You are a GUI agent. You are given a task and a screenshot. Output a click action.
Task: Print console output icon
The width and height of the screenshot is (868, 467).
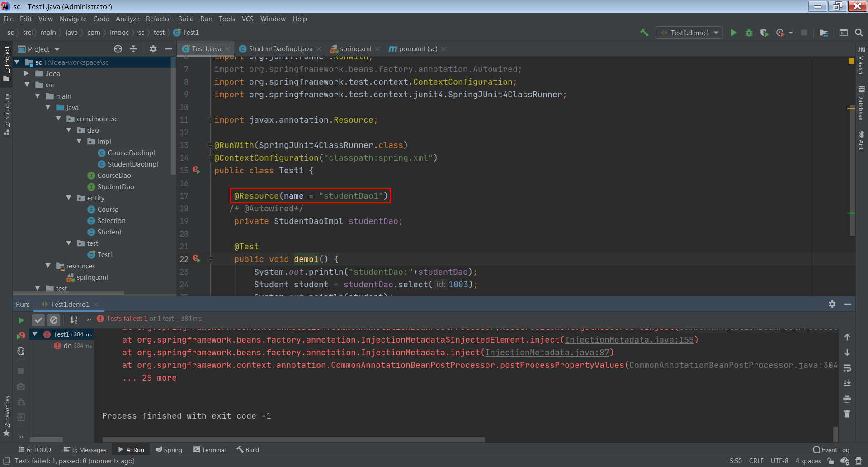tap(847, 399)
